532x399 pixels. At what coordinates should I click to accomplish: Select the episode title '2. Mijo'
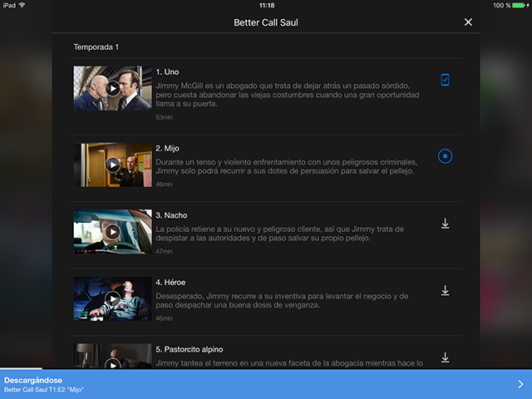(167, 148)
